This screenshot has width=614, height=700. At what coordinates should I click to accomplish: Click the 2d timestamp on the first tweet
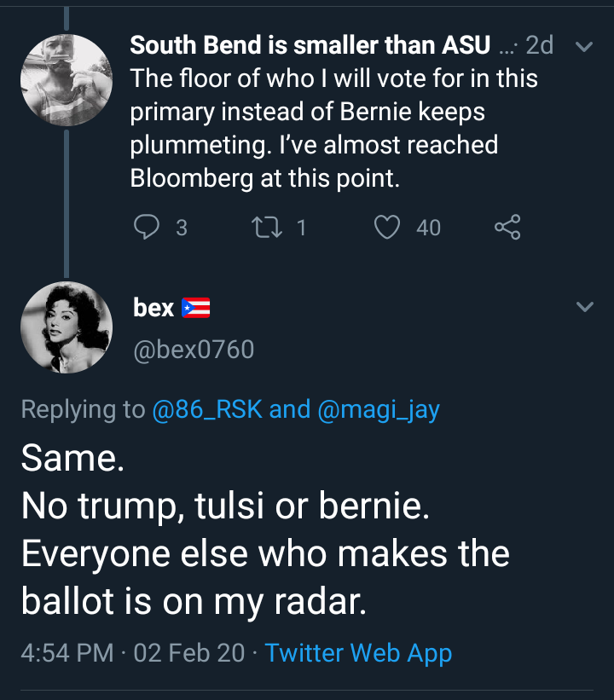coord(539,46)
